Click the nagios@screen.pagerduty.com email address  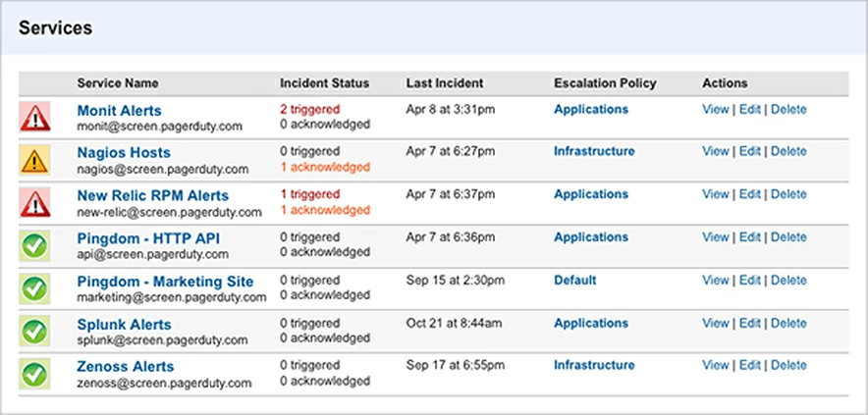[x=163, y=169]
